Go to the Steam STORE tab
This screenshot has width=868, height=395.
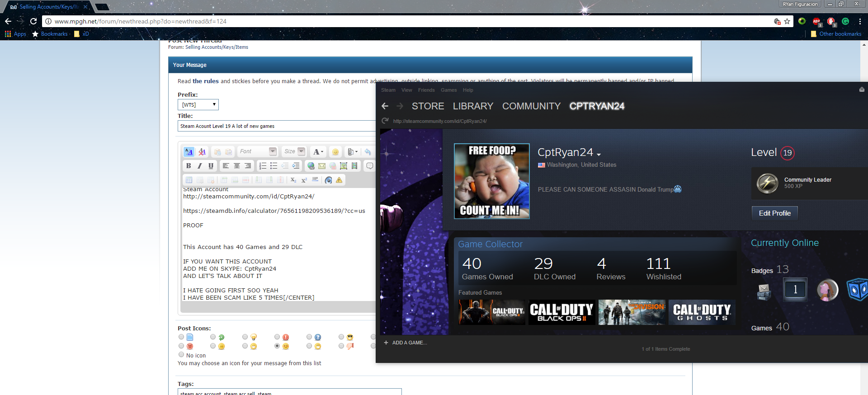(428, 106)
